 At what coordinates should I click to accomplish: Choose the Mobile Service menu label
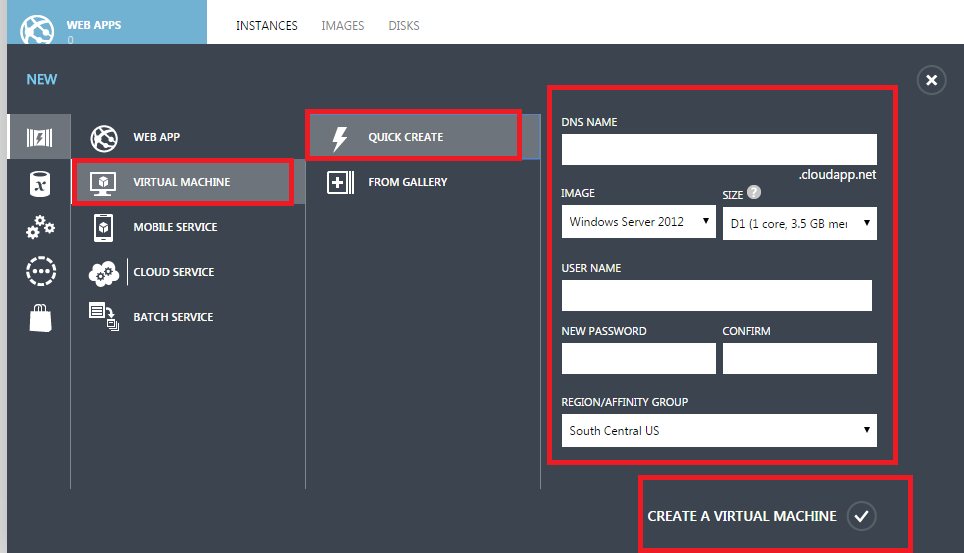pos(175,227)
